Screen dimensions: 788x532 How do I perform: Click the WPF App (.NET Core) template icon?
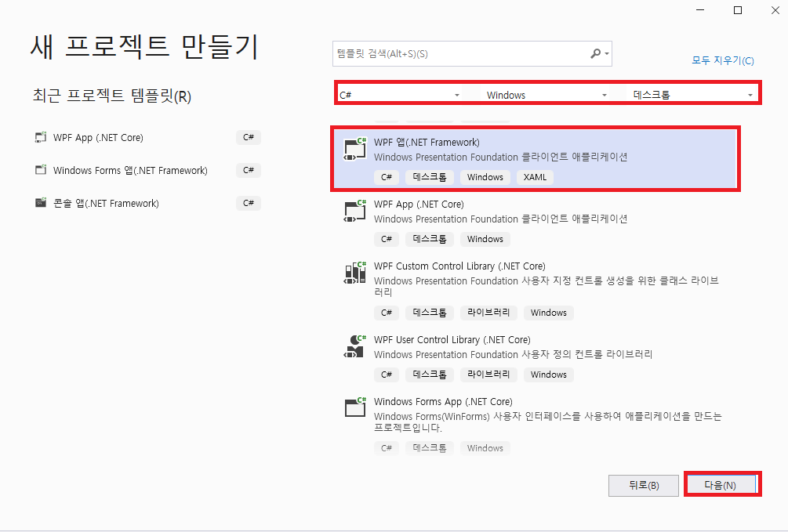(355, 211)
